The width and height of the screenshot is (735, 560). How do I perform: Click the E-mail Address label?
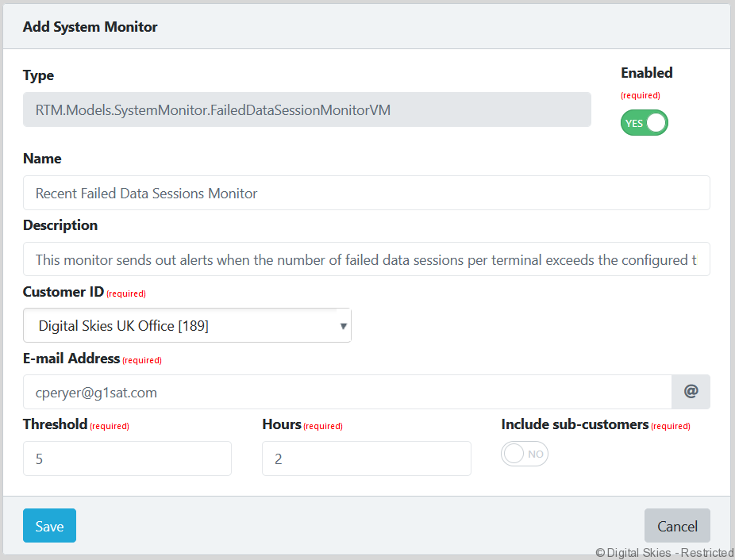point(71,359)
